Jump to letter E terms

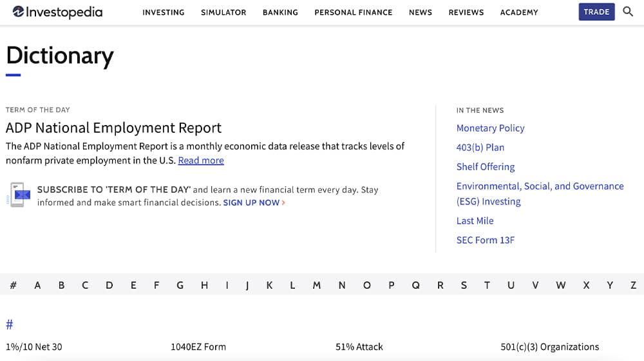pos(133,285)
